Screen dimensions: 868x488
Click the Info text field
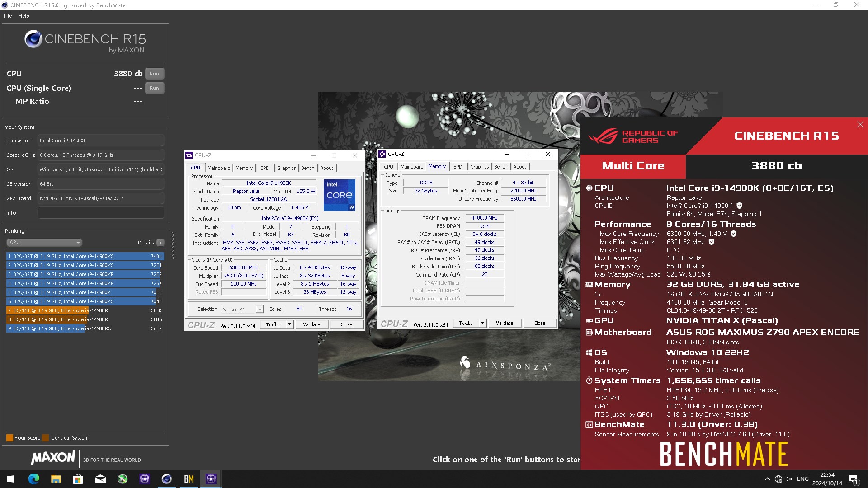pos(101,213)
